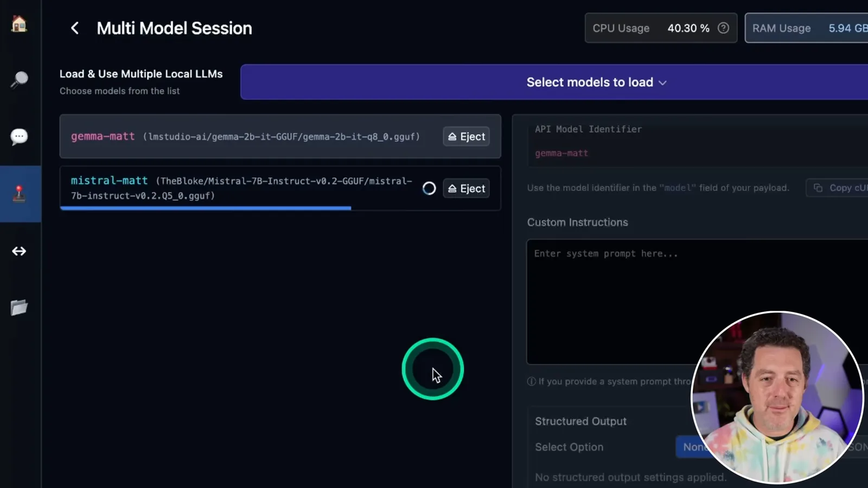Open the Home page from sidebar

pos(19,24)
